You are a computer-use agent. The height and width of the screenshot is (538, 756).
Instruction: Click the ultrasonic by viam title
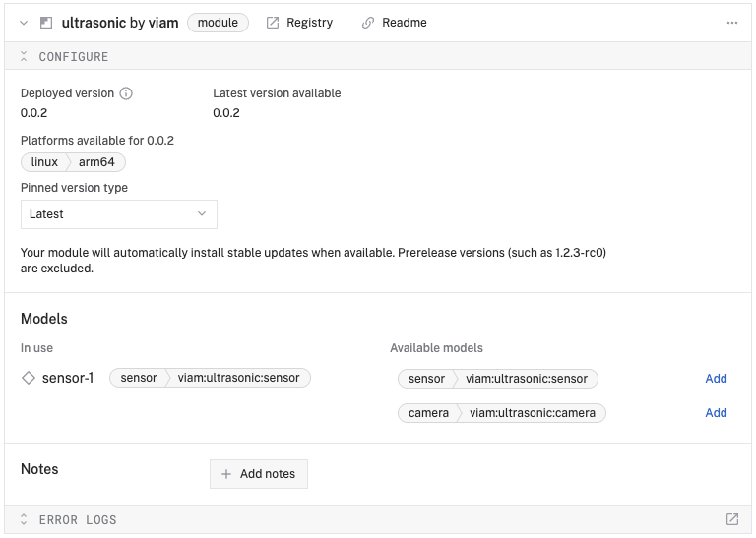click(x=120, y=23)
